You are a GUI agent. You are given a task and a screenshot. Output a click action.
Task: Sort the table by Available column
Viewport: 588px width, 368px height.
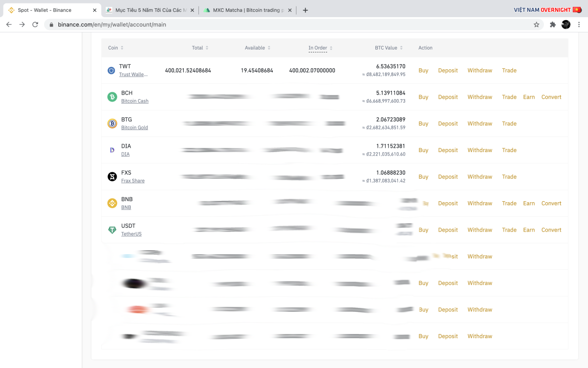pos(257,48)
